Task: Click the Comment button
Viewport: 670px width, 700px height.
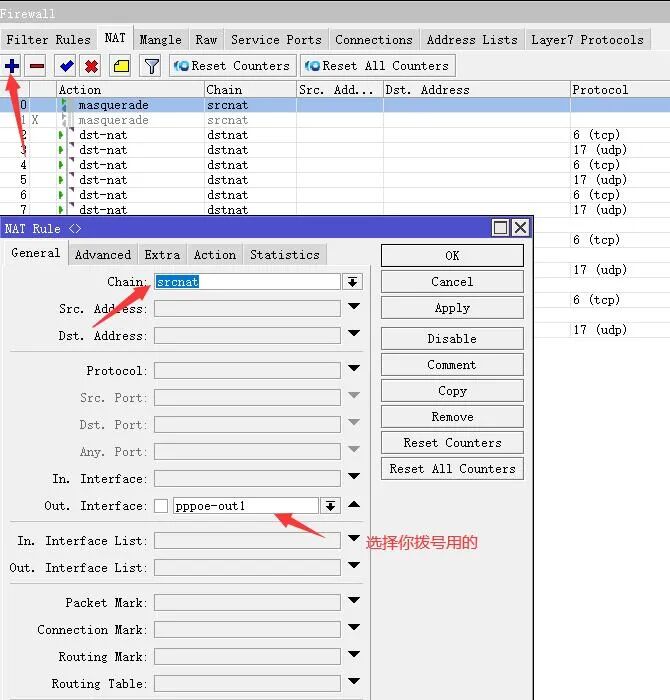Action: coord(452,365)
